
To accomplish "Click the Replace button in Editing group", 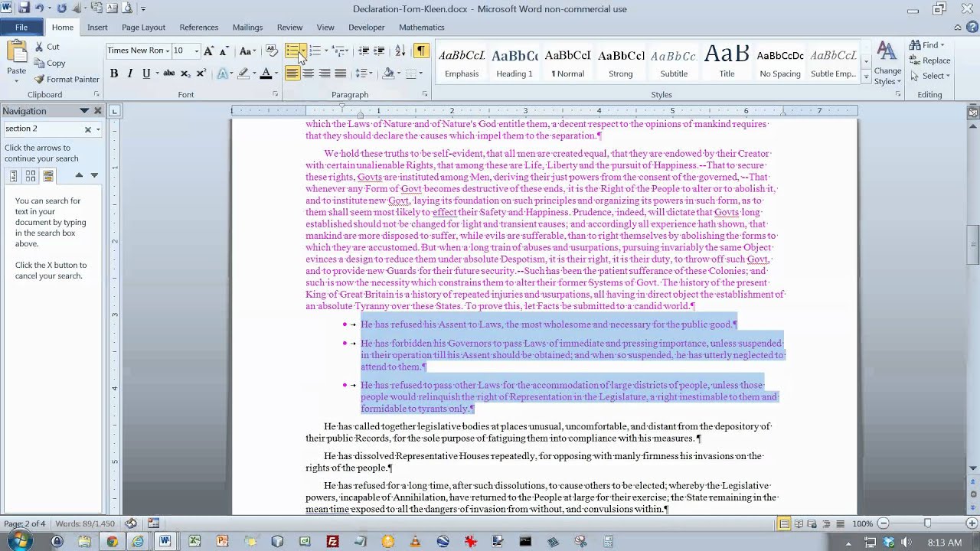I will click(930, 60).
